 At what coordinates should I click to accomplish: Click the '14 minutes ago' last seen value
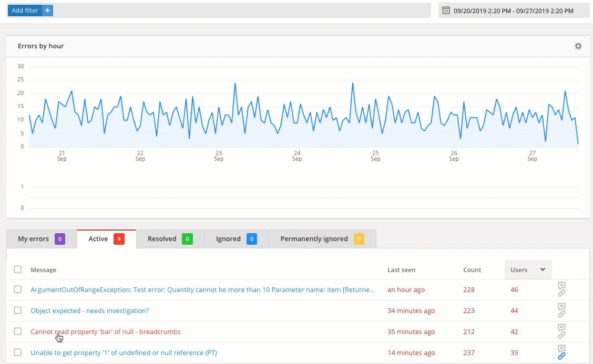coord(411,352)
